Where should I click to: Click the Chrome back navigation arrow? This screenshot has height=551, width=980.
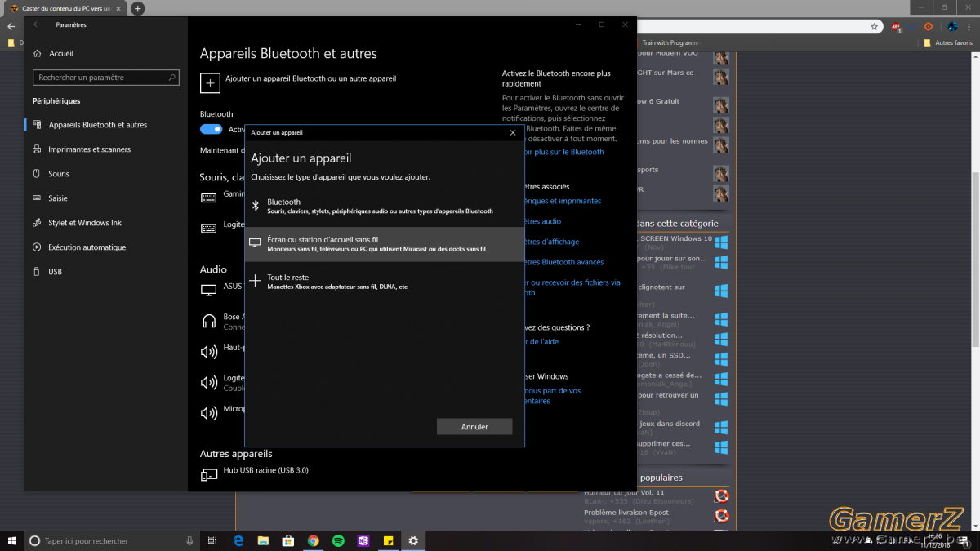[x=11, y=26]
